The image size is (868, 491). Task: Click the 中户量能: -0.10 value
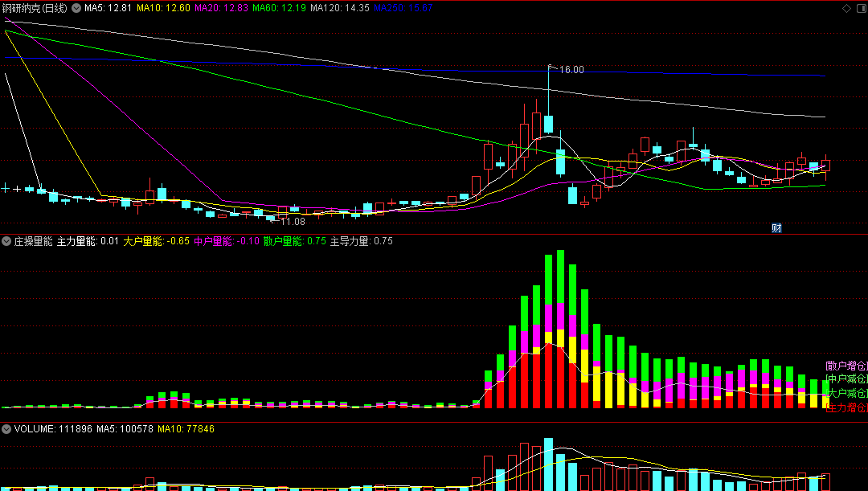(227, 241)
